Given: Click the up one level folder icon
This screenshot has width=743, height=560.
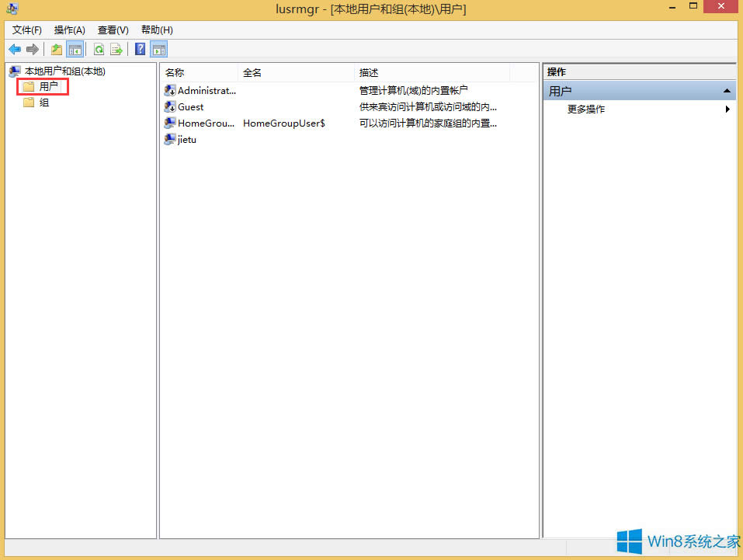Looking at the screenshot, I should click(56, 49).
